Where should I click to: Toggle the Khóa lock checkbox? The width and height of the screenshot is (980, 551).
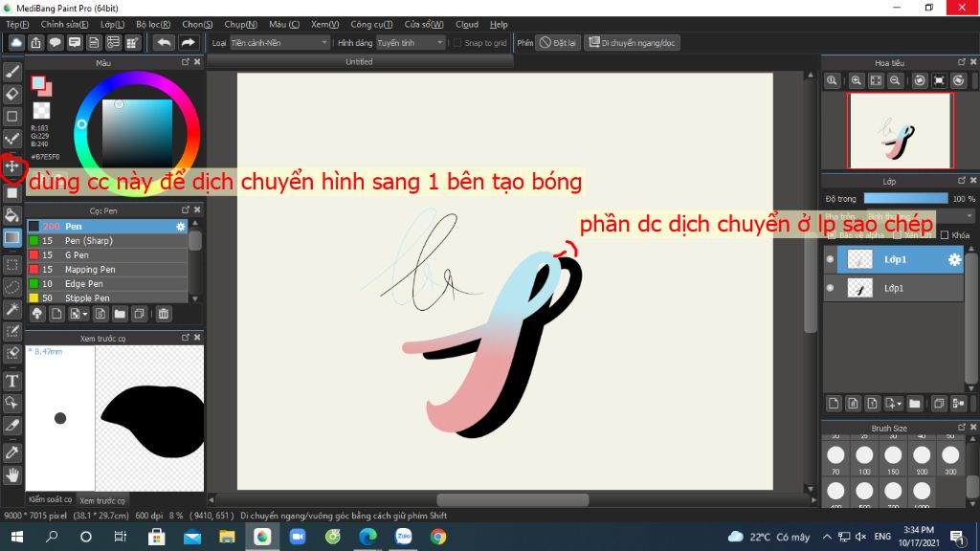(x=945, y=235)
